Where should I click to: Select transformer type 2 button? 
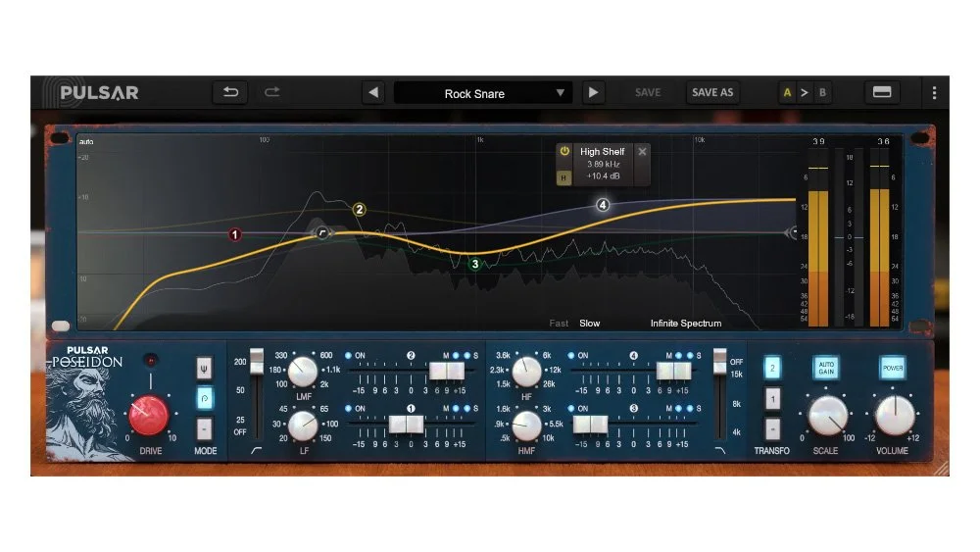[x=772, y=368]
